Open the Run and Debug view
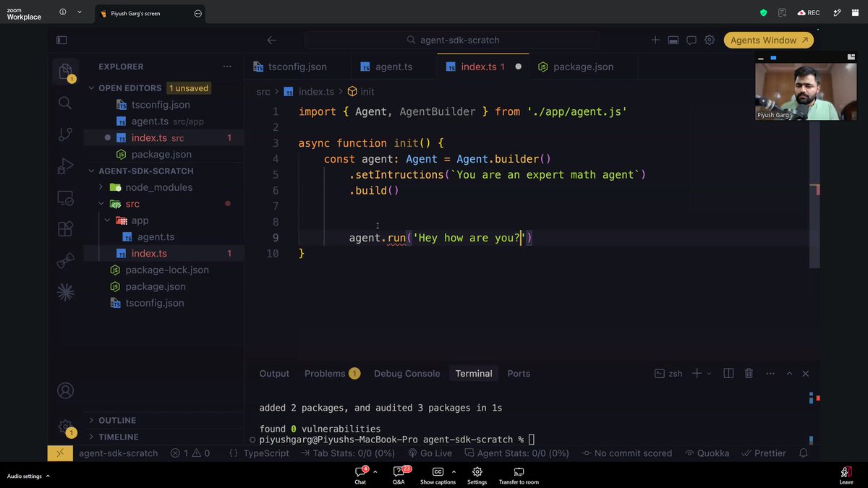Image resolution: width=868 pixels, height=488 pixels. pos(65,166)
